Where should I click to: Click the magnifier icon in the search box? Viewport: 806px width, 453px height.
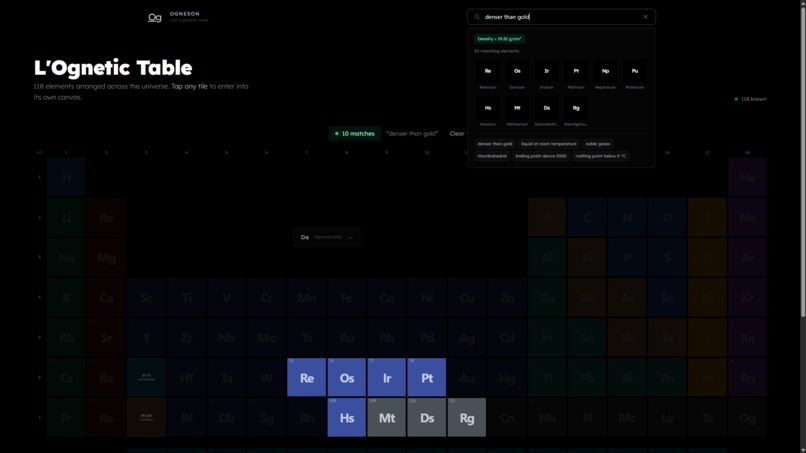(477, 17)
